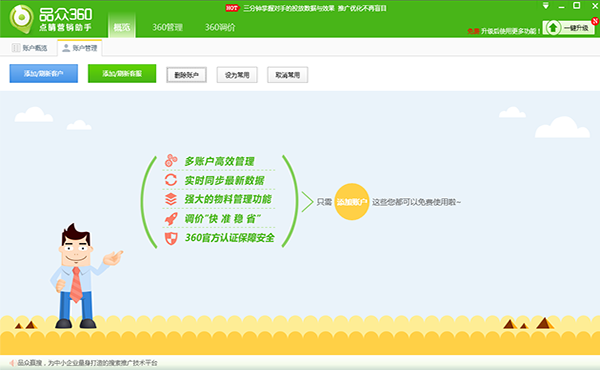The image size is (600, 370).
Task: Open the HOT promo headline link
Action: click(315, 8)
